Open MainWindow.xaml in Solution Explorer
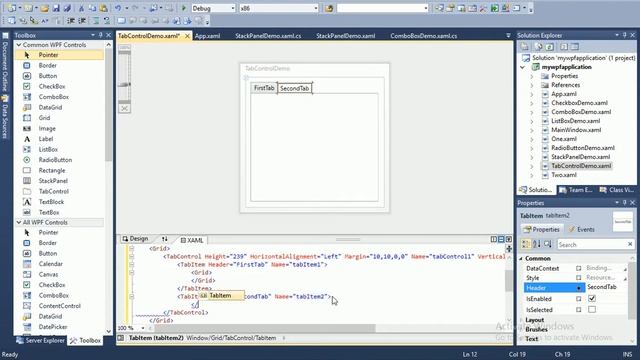Screen dimensions: 640x360 tap(576, 130)
